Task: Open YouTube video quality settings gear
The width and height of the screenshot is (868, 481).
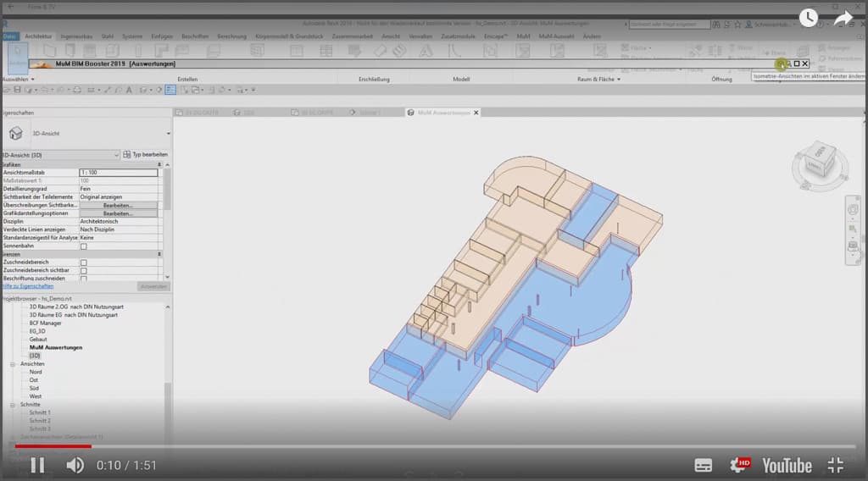Action: (739, 465)
